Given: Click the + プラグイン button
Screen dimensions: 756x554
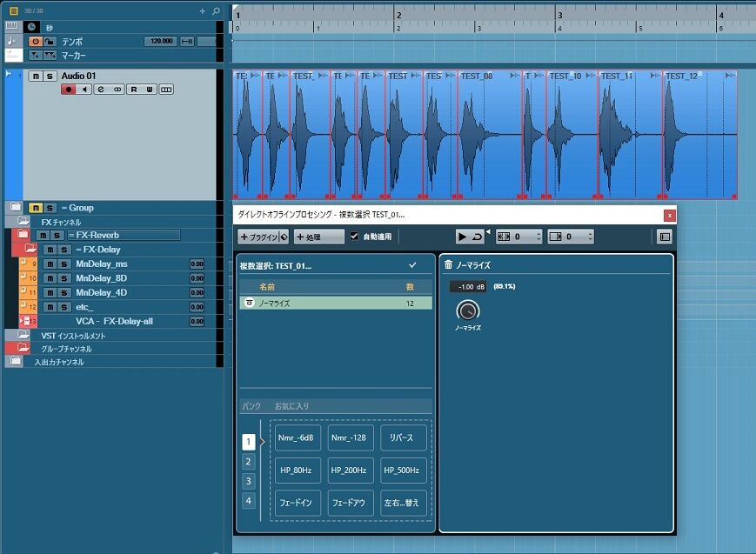Looking at the screenshot, I should point(258,237).
